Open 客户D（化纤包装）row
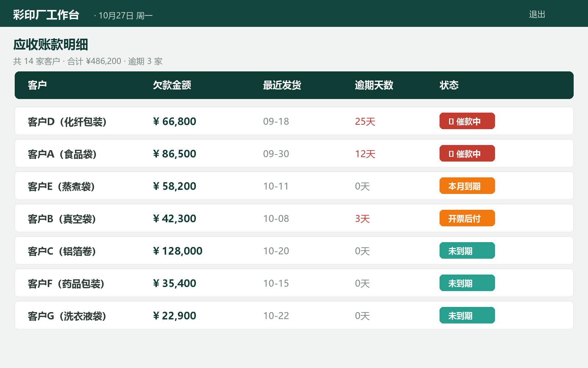The height and width of the screenshot is (368, 588). pos(294,121)
